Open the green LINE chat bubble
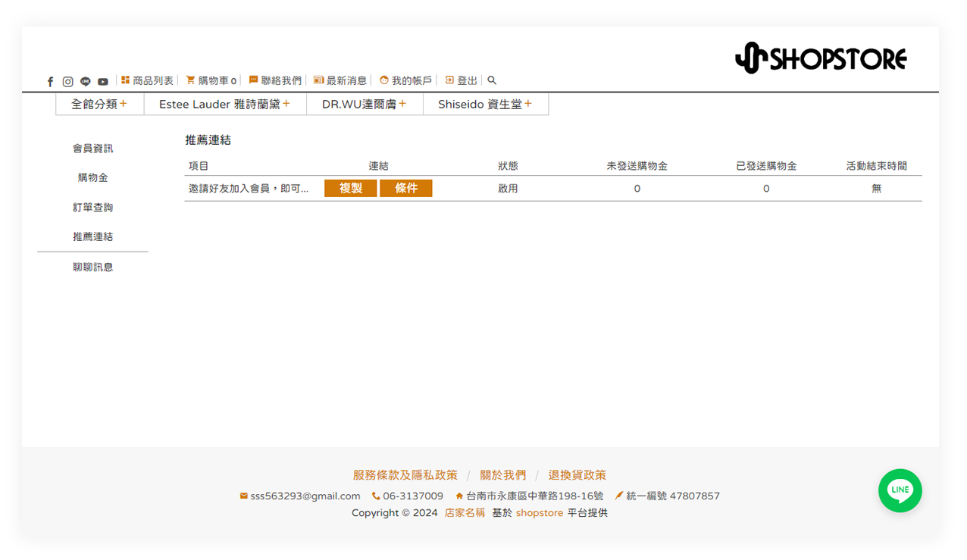 pyautogui.click(x=900, y=490)
